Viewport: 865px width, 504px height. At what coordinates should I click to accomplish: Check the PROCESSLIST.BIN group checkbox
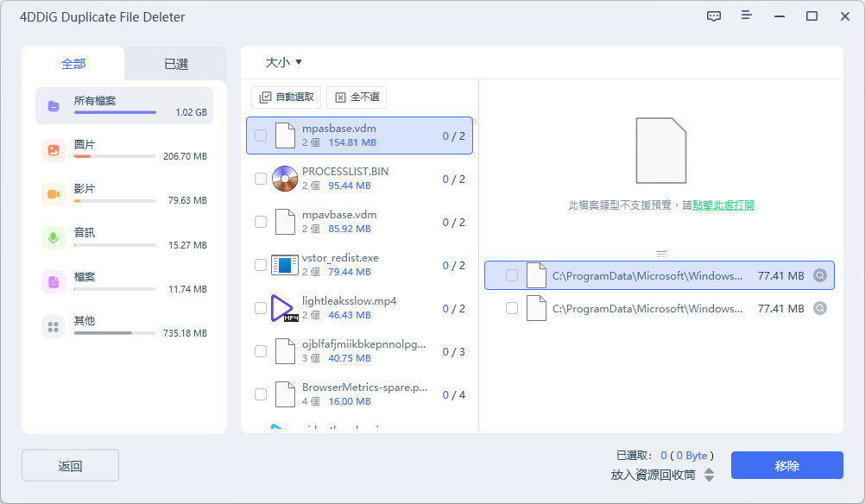261,179
